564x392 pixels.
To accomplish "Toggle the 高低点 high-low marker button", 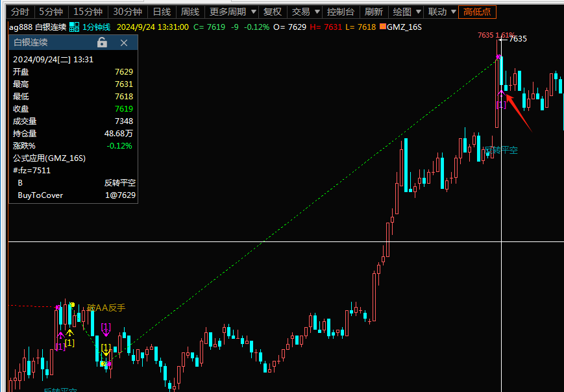I will click(477, 12).
